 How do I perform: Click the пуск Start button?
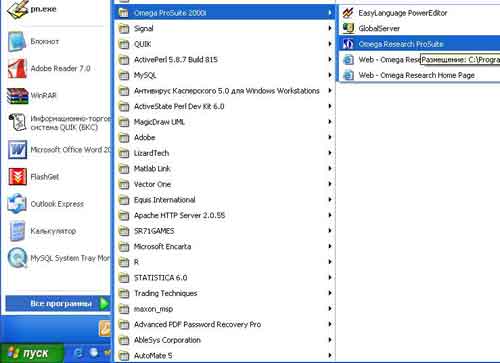coord(32,353)
